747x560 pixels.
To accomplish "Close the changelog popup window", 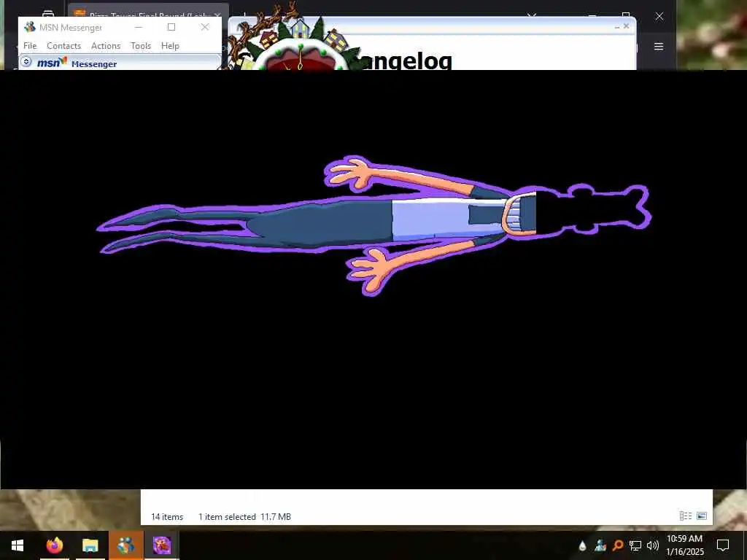I will click(x=626, y=26).
